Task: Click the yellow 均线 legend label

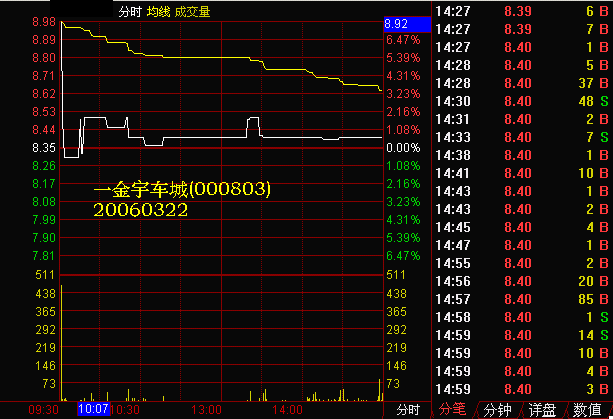Action: pos(158,12)
